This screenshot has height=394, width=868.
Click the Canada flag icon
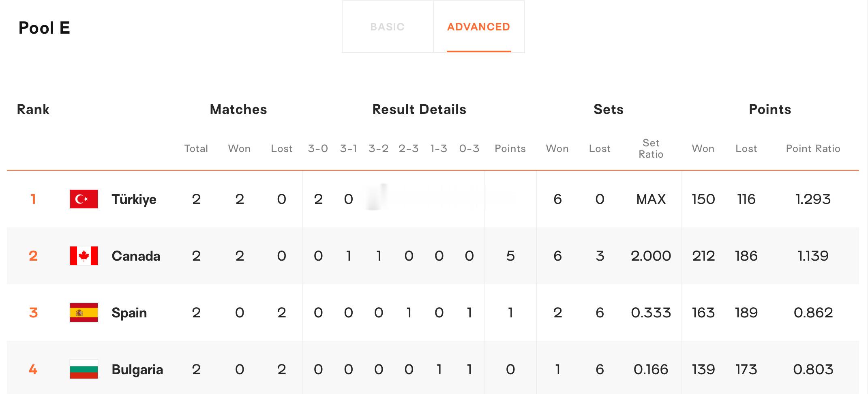pyautogui.click(x=84, y=256)
